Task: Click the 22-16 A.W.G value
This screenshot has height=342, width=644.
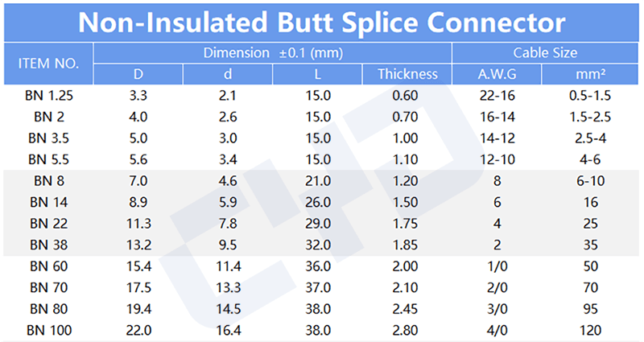Action: tap(497, 96)
